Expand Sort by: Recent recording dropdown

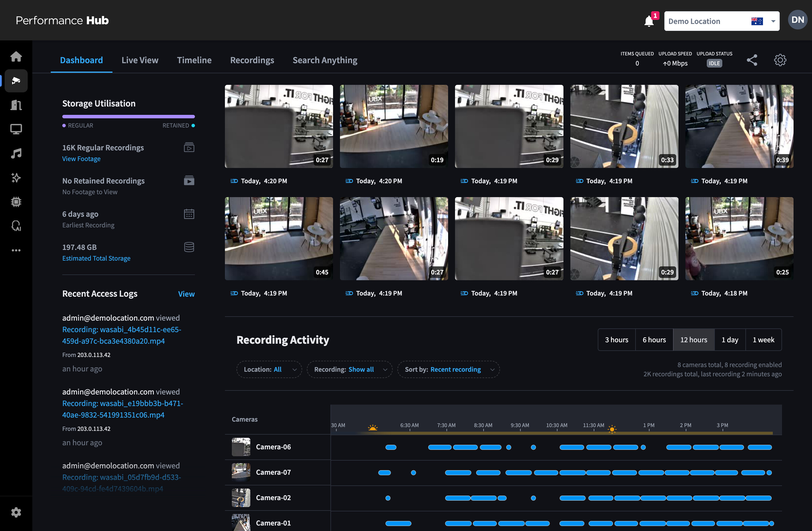click(x=448, y=369)
